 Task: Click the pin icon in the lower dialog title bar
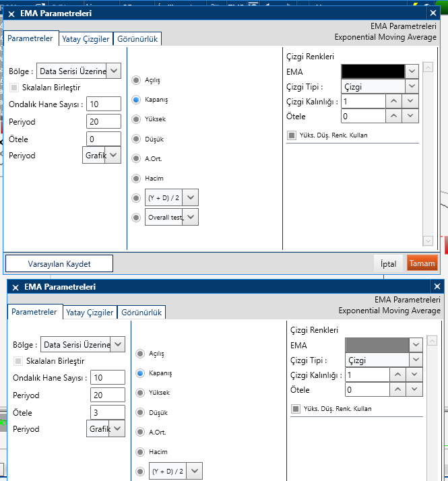pyautogui.click(x=15, y=287)
